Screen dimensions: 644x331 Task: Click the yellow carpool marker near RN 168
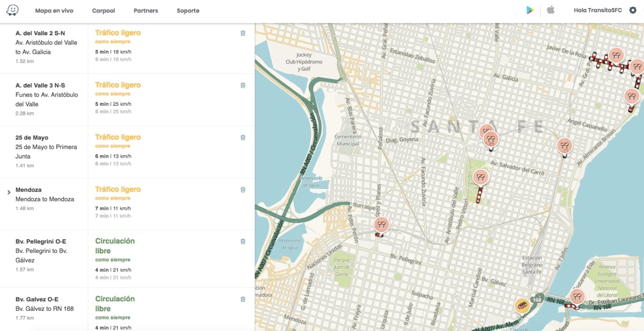tap(522, 306)
